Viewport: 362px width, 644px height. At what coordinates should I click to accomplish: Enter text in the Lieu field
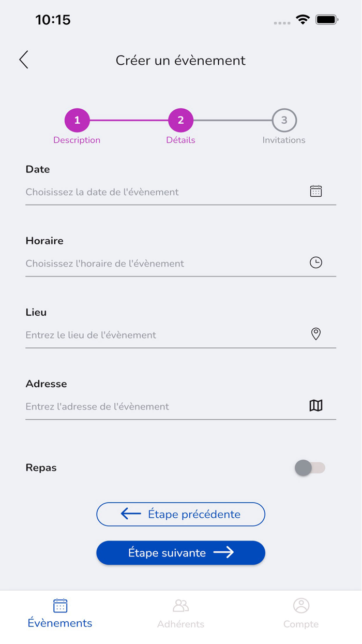(160, 335)
